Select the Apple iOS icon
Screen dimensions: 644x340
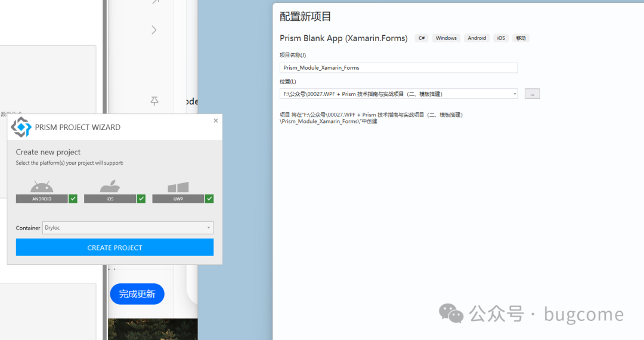click(x=110, y=187)
